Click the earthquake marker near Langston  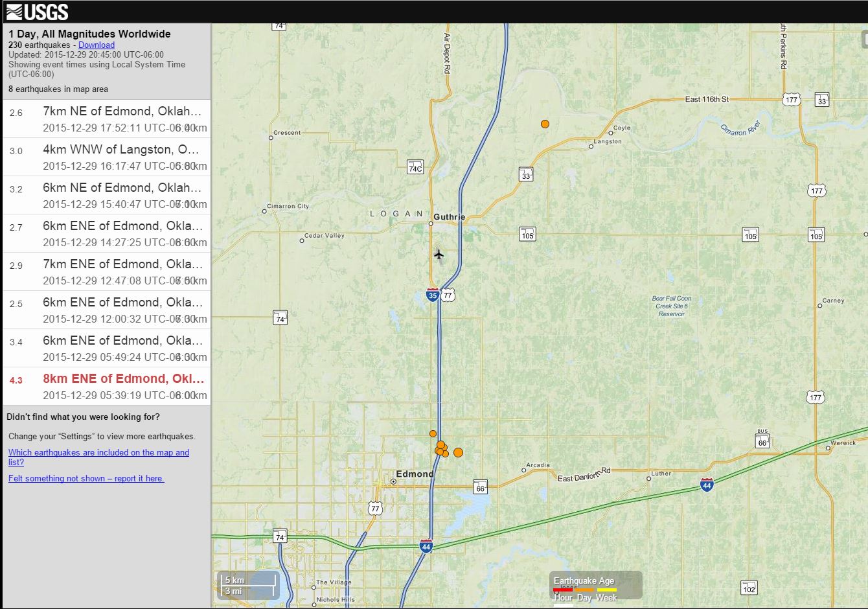(x=545, y=124)
